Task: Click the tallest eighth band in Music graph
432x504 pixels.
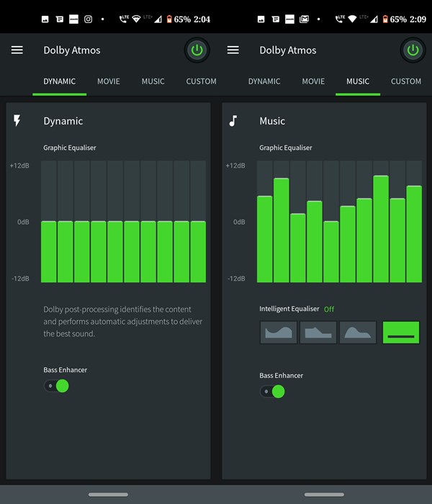Action: pos(381,222)
